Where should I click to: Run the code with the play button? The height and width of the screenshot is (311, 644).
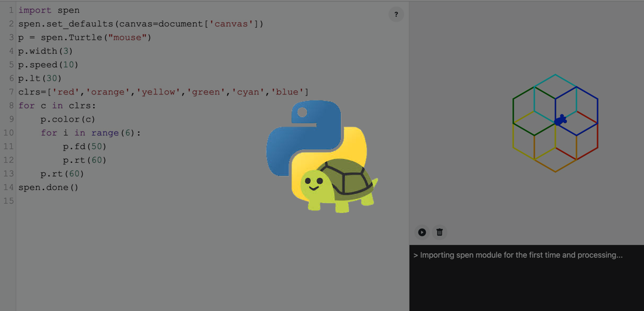coord(422,232)
